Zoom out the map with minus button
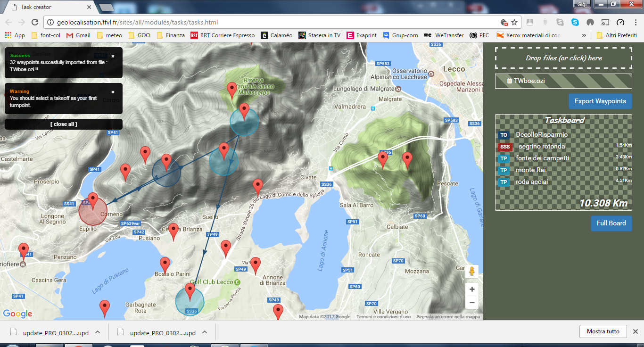Viewport: 644px width, 347px height. point(472,302)
